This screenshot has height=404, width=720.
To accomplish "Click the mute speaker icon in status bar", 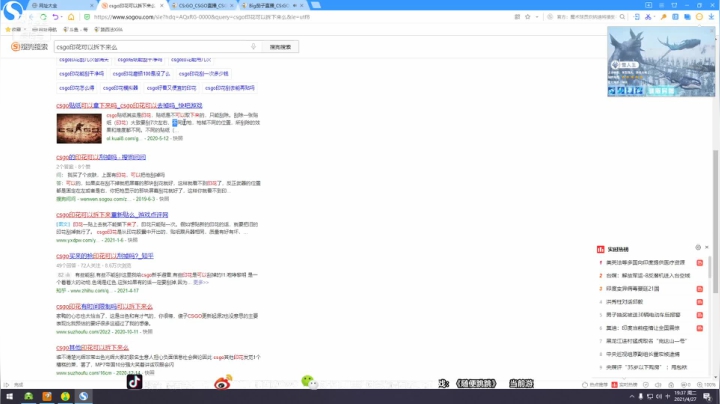I will pos(658,385).
